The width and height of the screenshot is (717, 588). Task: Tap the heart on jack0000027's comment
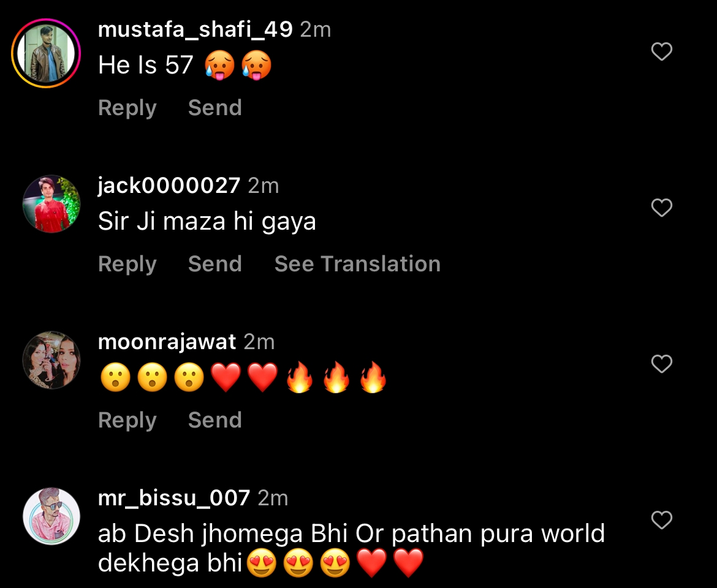click(x=662, y=208)
